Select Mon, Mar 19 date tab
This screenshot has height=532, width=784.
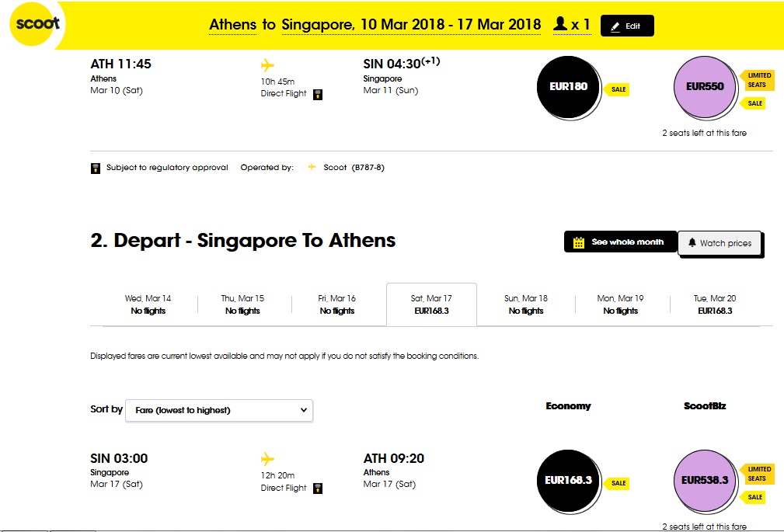click(x=621, y=304)
